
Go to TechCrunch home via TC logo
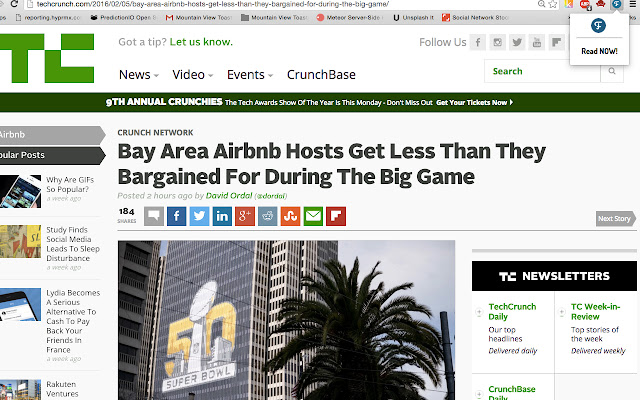point(47,58)
